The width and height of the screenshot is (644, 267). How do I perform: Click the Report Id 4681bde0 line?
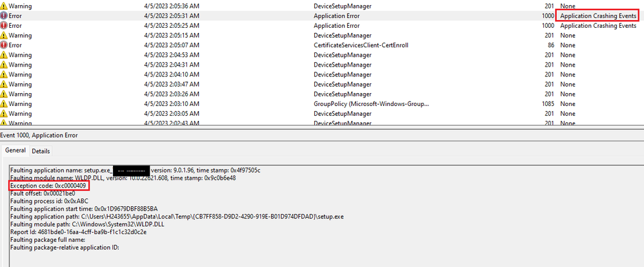[78, 231]
